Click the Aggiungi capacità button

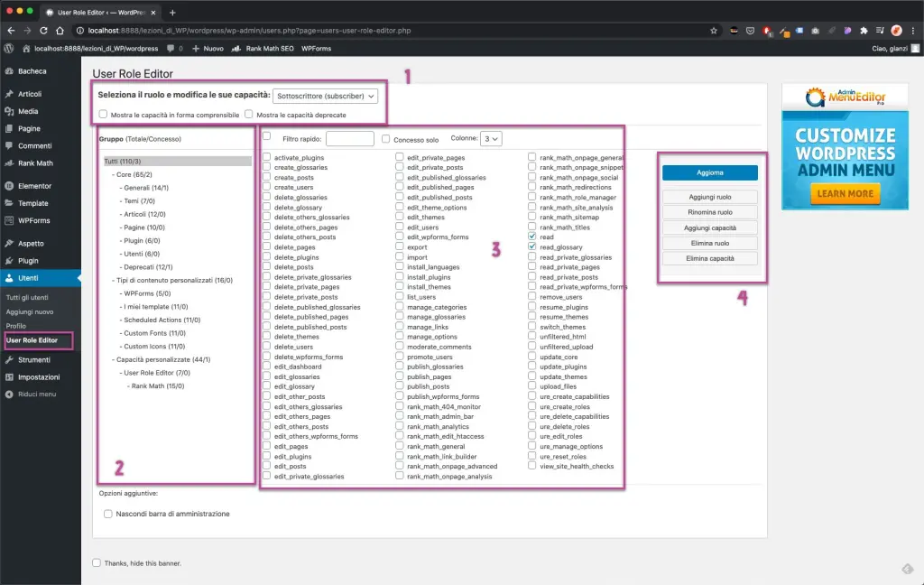click(x=709, y=227)
